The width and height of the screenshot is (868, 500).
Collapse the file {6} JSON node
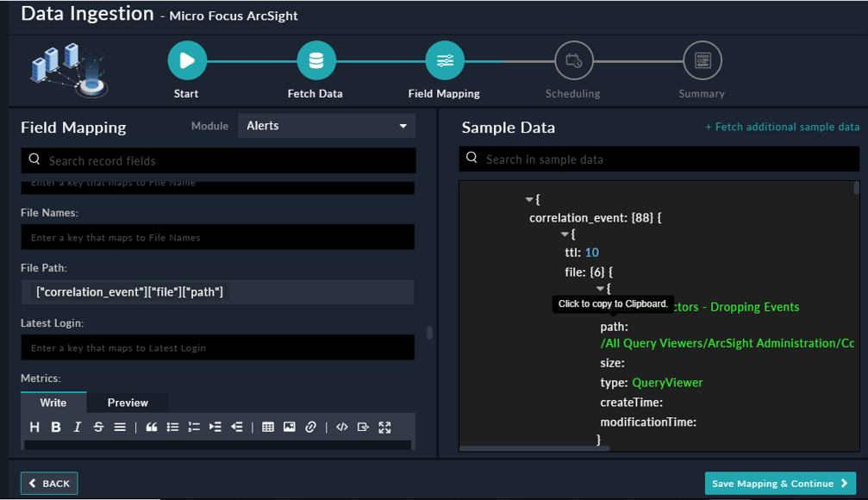pos(599,289)
